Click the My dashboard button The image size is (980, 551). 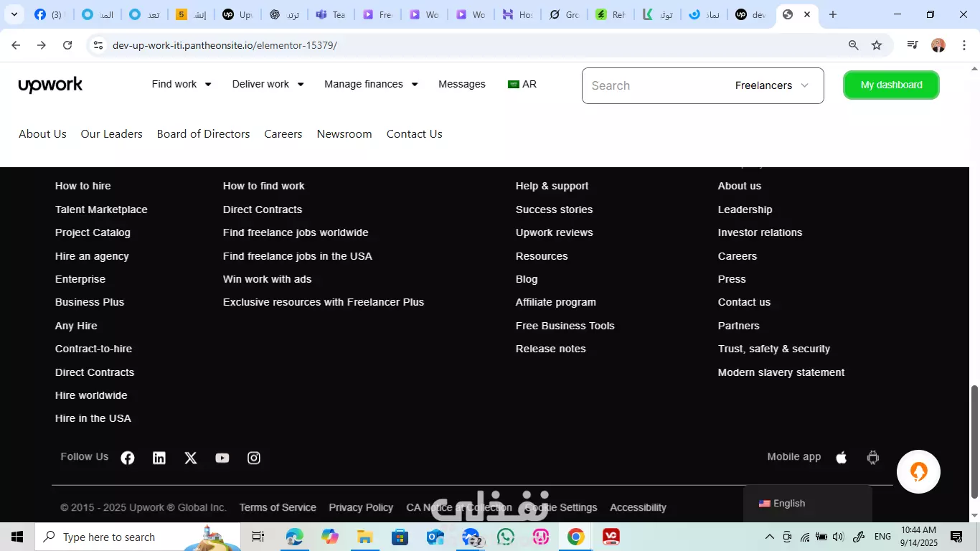point(892,85)
